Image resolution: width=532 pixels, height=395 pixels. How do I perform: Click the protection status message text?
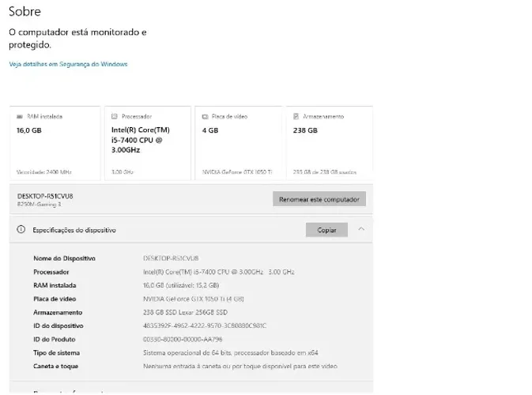pos(77,38)
